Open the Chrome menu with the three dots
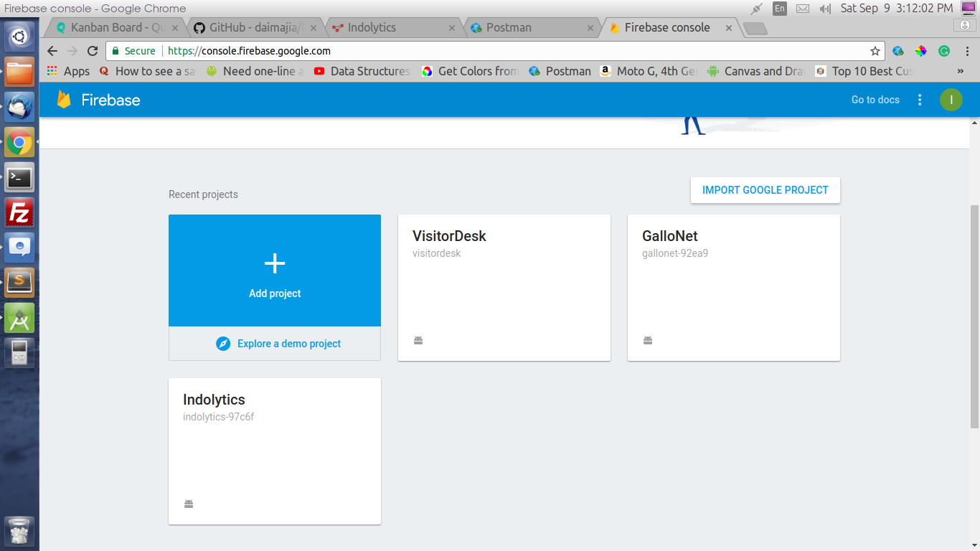The image size is (980, 551). (966, 51)
